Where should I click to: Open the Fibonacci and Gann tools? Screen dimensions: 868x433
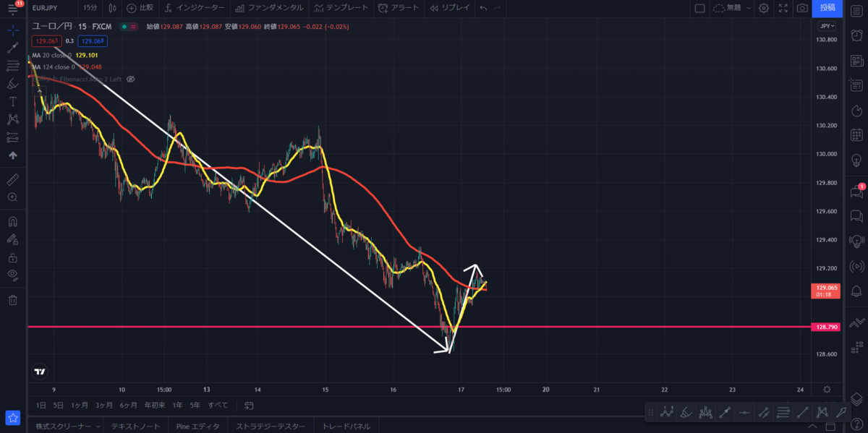(12, 66)
